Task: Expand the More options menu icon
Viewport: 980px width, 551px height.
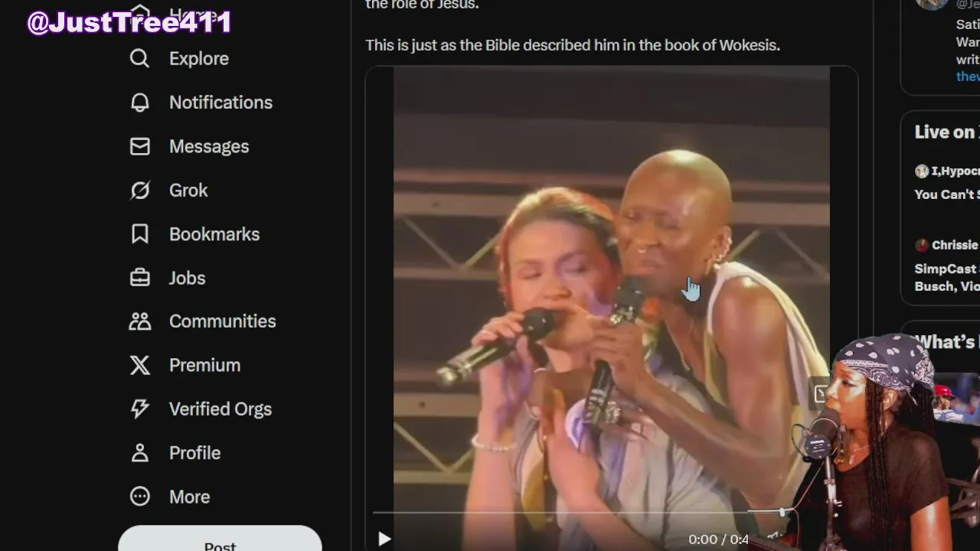Action: coord(139,497)
